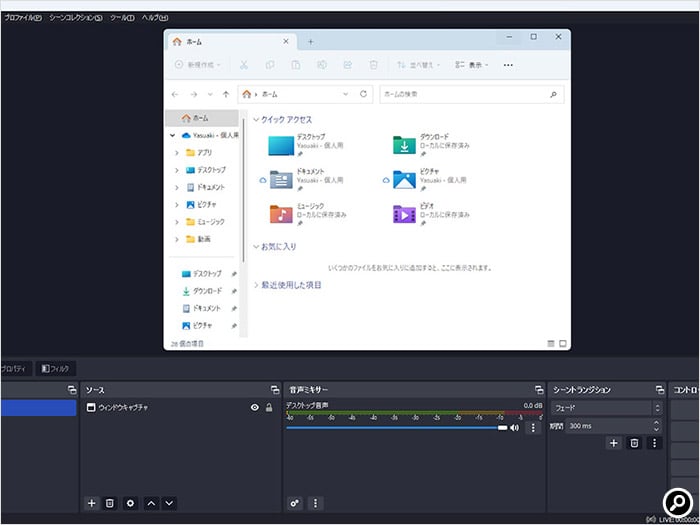Expand the 動画 folder in Explorer sidebar
Screen dimensions: 700x525
177,239
